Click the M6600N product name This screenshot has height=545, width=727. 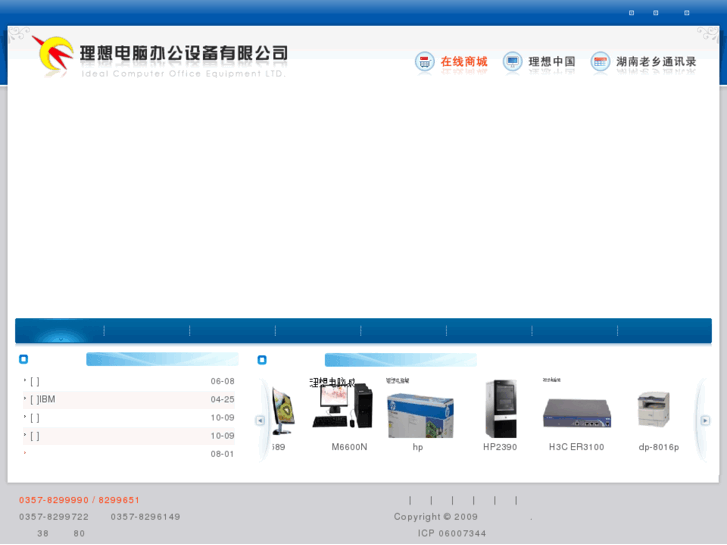(349, 447)
